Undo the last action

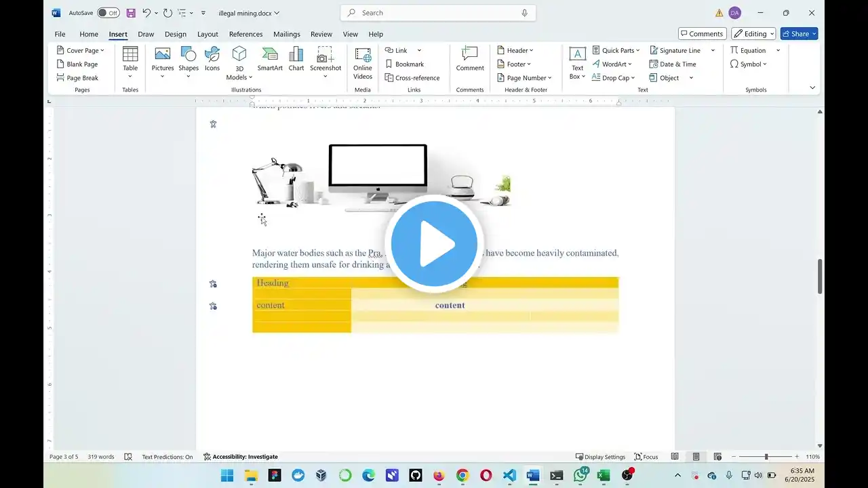[x=146, y=13]
